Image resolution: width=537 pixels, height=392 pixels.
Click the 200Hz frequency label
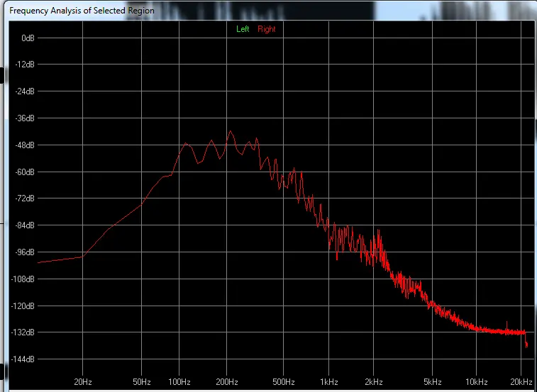(227, 382)
